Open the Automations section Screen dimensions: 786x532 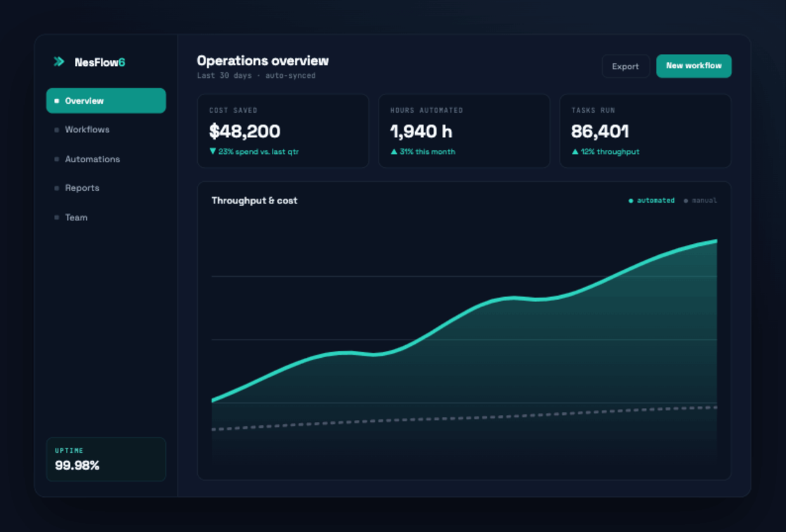pos(106,159)
